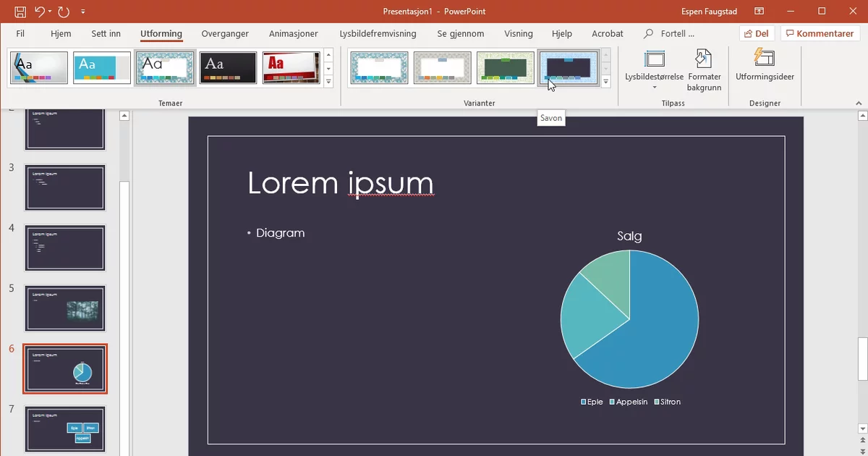Open the Kommentarer pane button

click(x=820, y=33)
